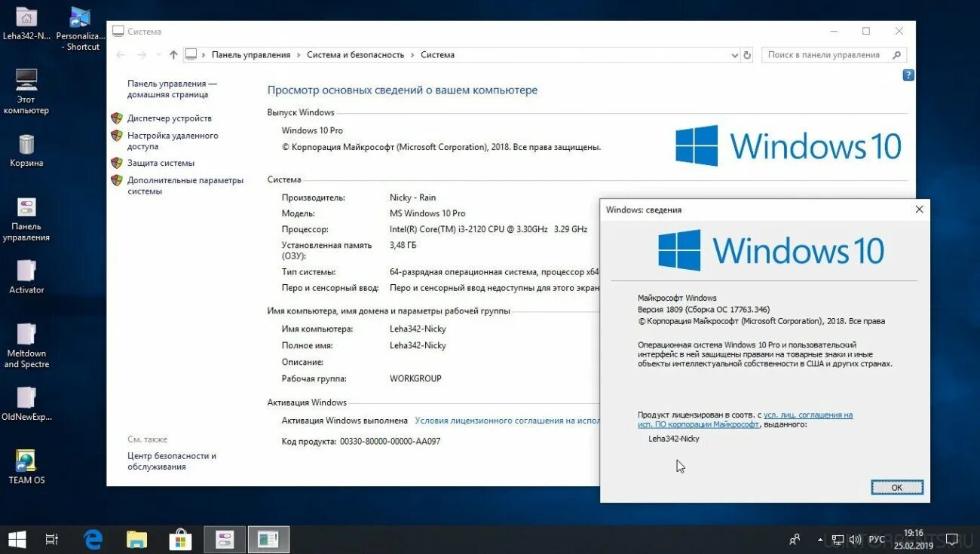Maximize the Система window
This screenshot has height=554, width=980.
(x=865, y=31)
